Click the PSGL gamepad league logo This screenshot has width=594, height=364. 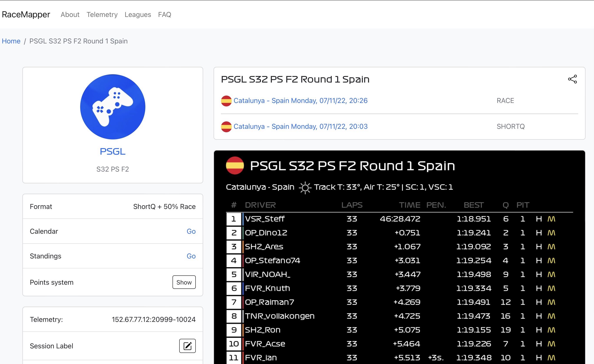point(113,107)
